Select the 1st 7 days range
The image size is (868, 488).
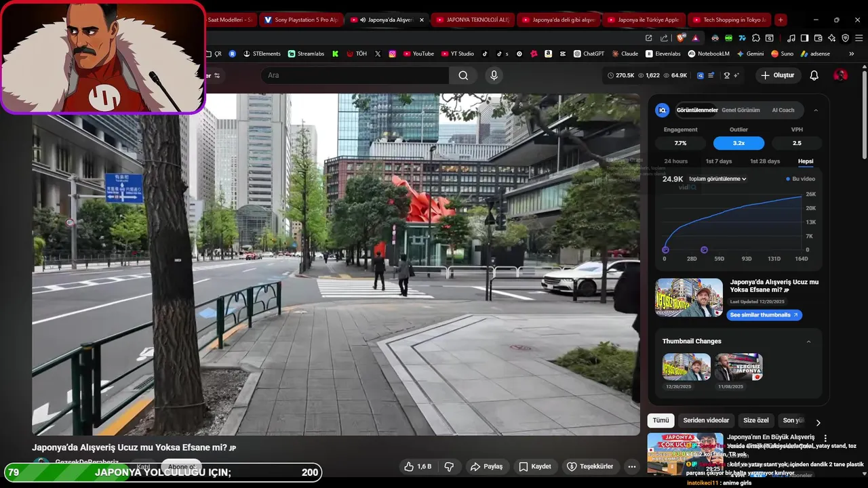719,161
